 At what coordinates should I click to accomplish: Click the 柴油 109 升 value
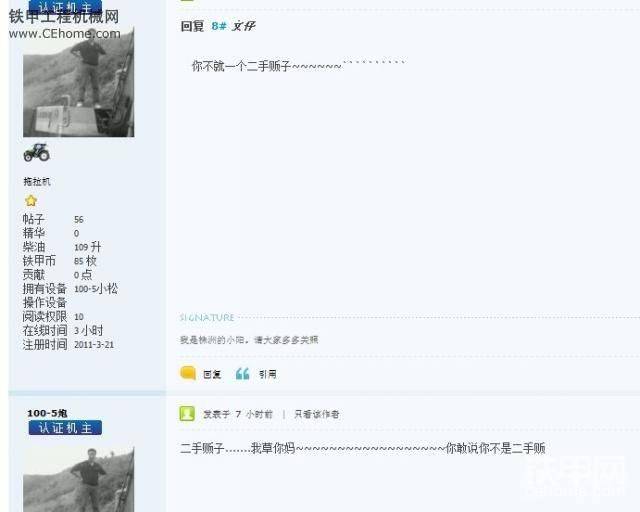(x=87, y=247)
